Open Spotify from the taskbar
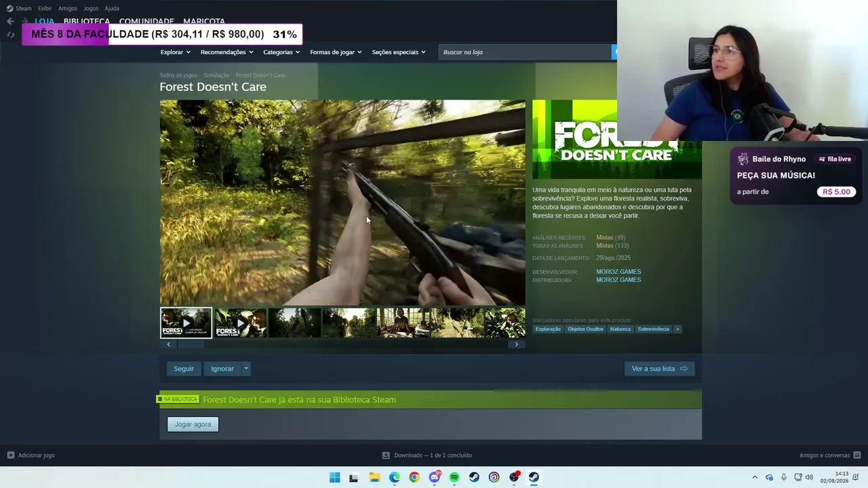 454,477
